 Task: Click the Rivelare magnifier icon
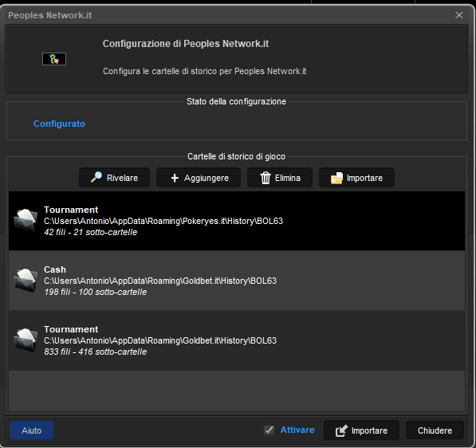coord(96,177)
